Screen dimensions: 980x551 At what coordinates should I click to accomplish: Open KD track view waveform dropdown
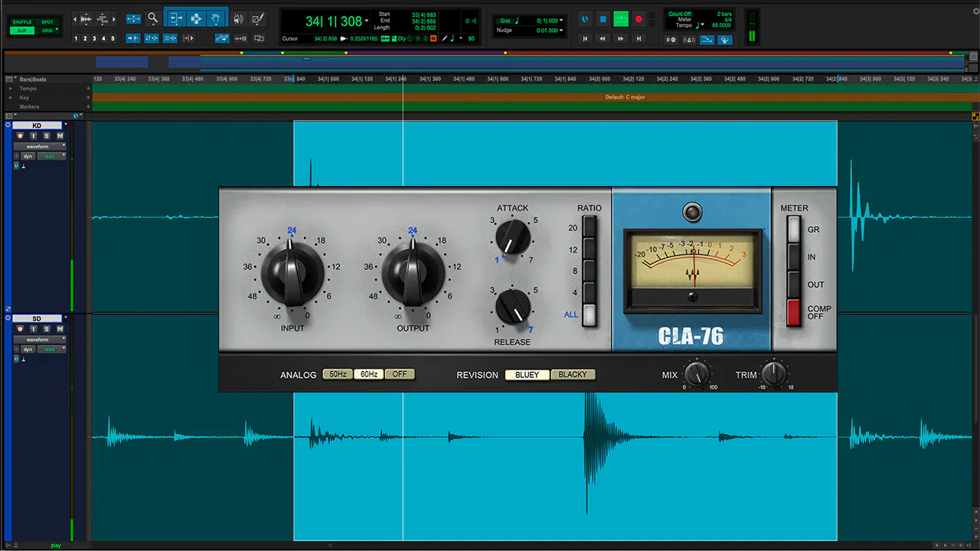[x=40, y=145]
